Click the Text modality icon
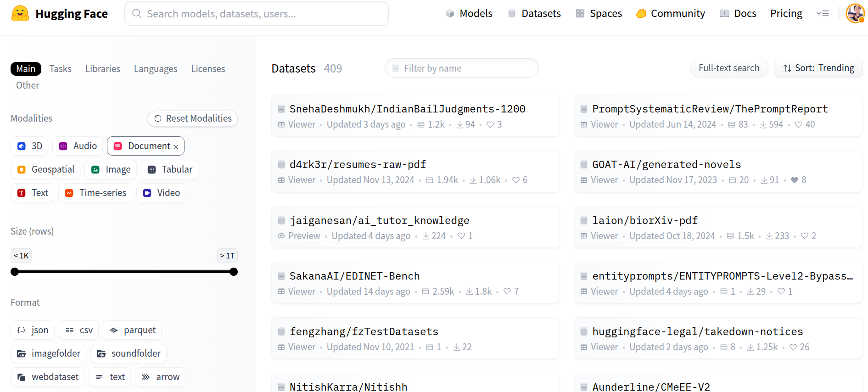 point(22,193)
